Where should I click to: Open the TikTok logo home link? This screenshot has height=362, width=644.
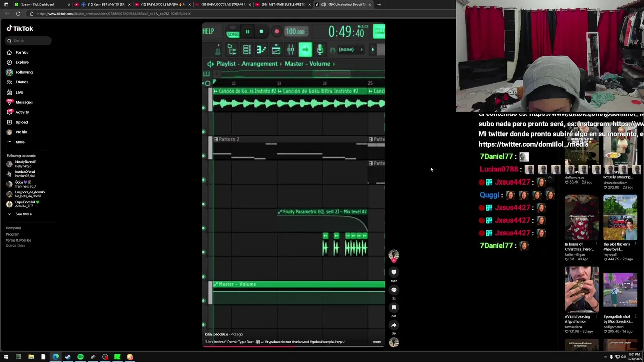[20, 29]
